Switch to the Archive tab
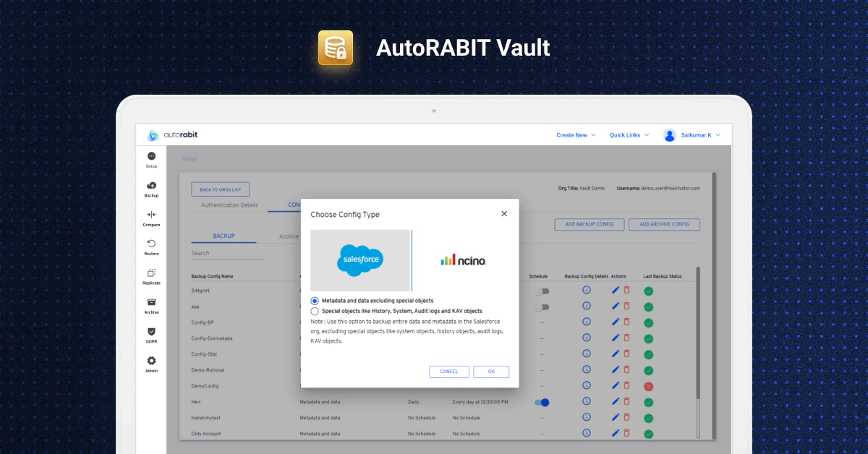 [x=289, y=236]
